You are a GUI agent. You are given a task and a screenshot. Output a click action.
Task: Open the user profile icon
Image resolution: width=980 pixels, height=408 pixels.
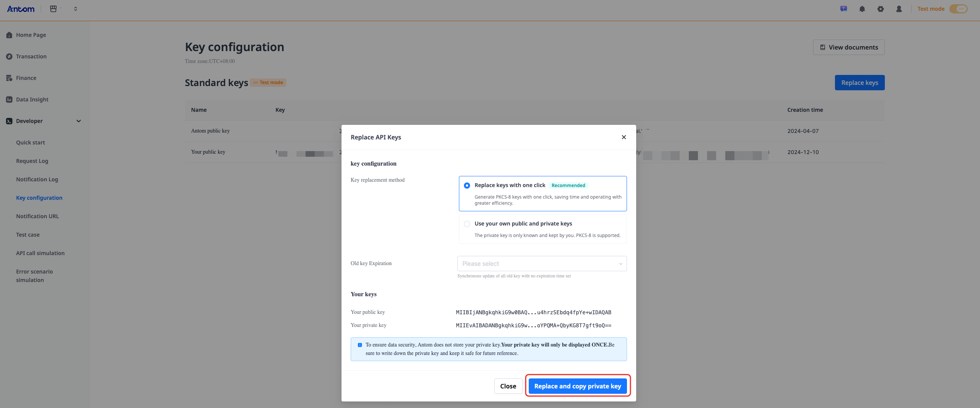click(x=899, y=8)
